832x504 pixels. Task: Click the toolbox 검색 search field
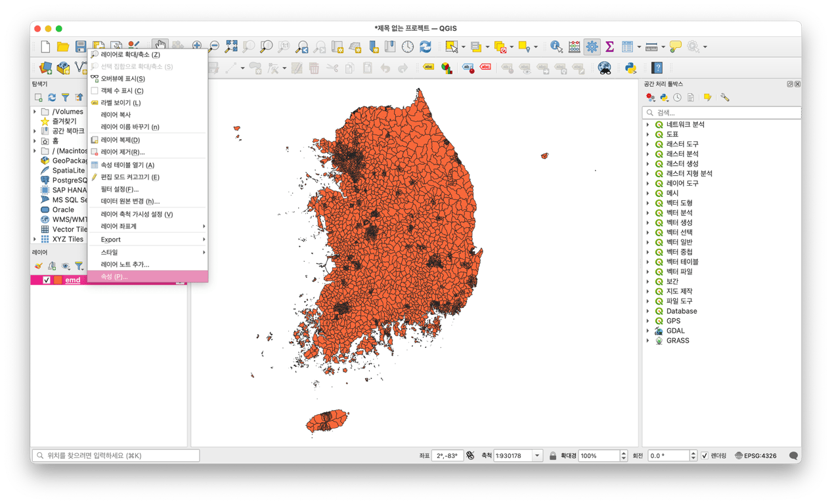(x=722, y=113)
